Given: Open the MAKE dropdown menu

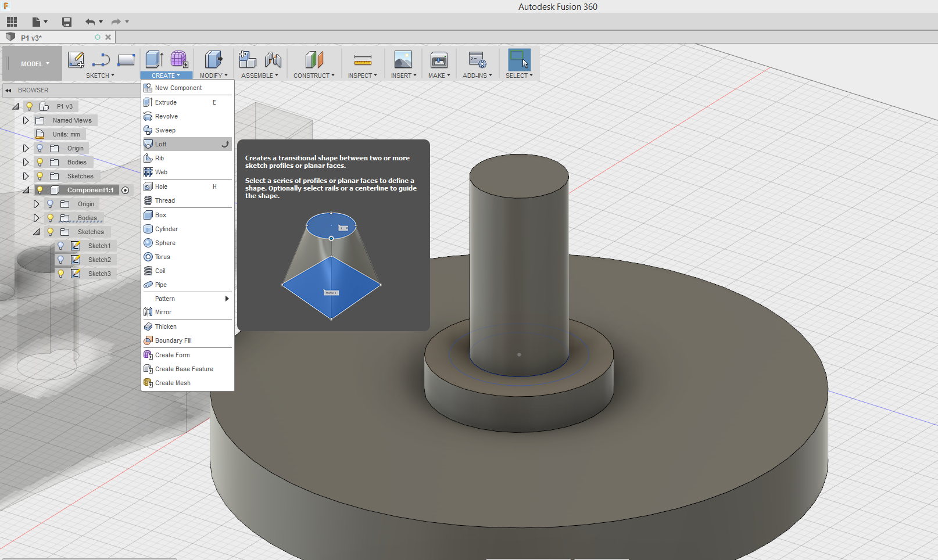Looking at the screenshot, I should click(439, 76).
